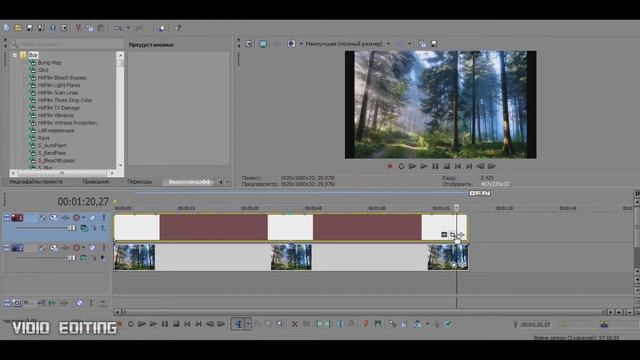Toggle auto ripple in bottom toolbar
The width and height of the screenshot is (640, 360).
[x=417, y=324]
